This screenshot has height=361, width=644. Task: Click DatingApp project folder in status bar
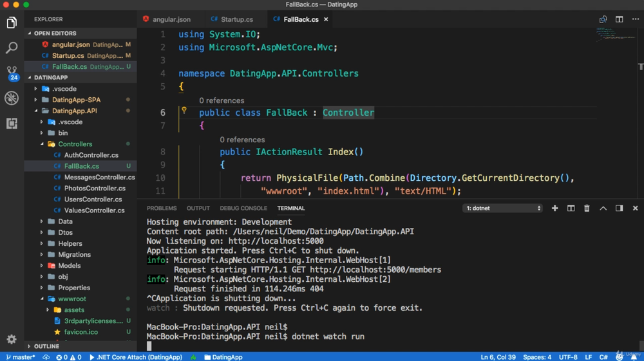click(x=223, y=357)
